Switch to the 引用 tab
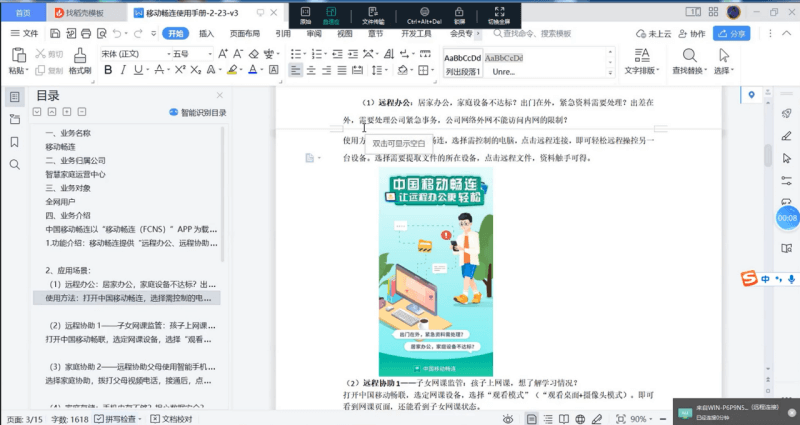 [283, 34]
